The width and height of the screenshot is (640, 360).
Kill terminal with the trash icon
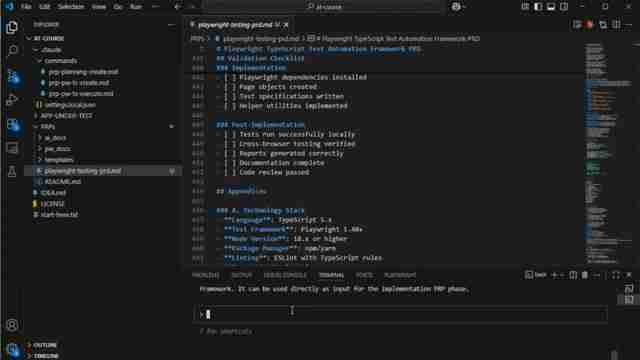[584, 275]
